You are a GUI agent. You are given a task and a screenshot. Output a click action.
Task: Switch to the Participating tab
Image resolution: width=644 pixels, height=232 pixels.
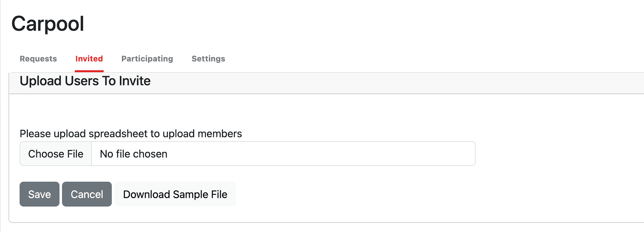(x=147, y=59)
